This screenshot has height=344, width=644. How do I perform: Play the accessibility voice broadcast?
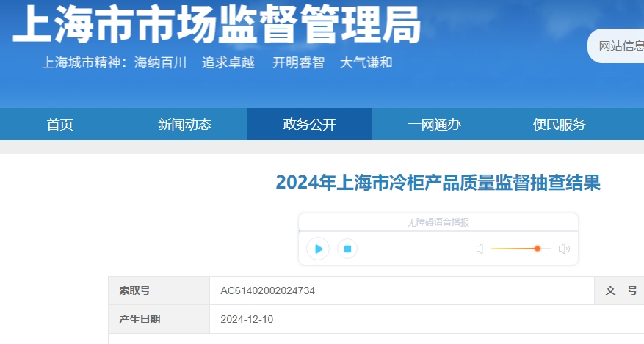pos(318,249)
